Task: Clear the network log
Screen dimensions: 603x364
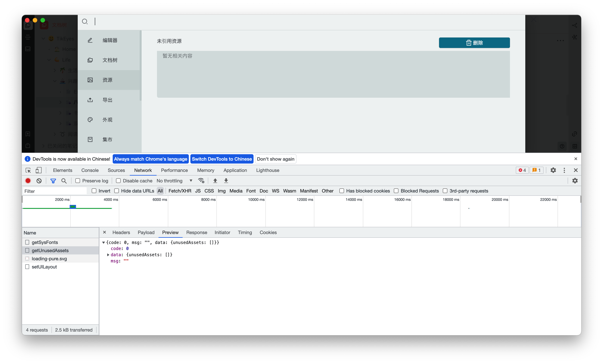Action: [x=39, y=181]
